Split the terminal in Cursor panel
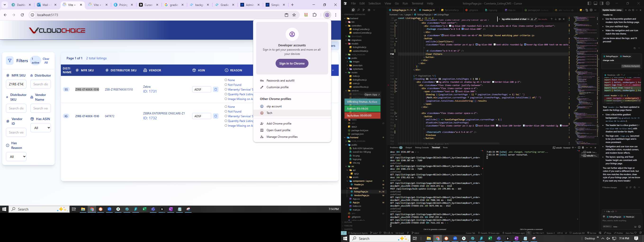Screen dimensions: 644x242 pos(579,147)
